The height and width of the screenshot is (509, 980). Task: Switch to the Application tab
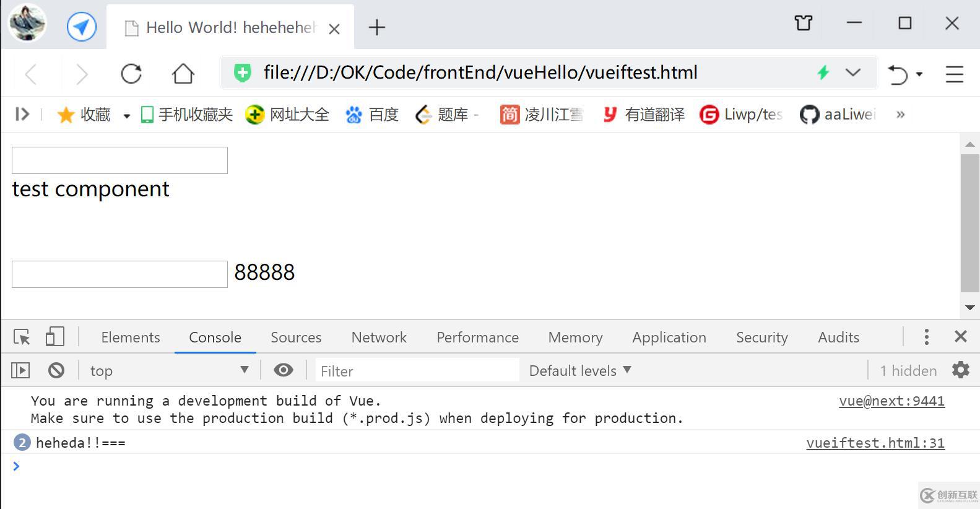[x=669, y=337]
